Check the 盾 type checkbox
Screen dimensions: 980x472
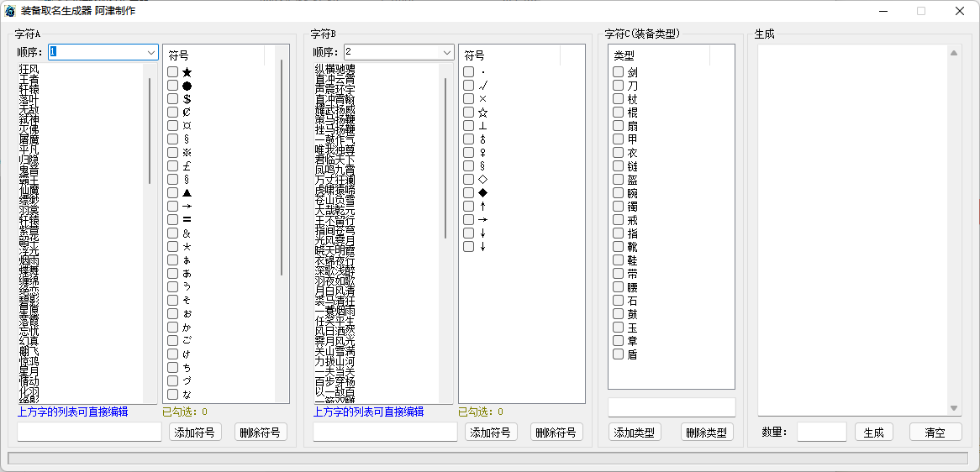[618, 354]
